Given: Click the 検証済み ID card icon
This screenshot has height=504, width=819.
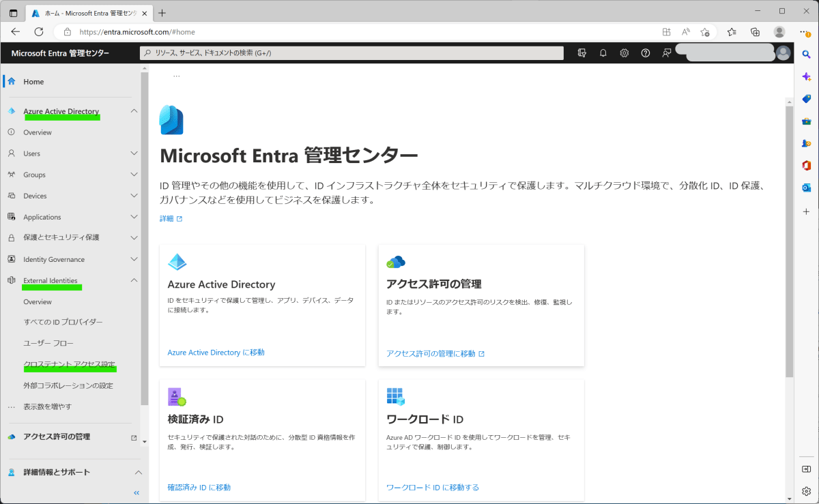Looking at the screenshot, I should (177, 397).
